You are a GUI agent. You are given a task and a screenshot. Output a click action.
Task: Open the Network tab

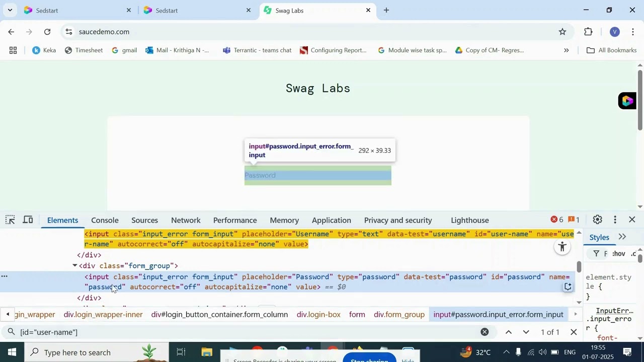tap(186, 220)
